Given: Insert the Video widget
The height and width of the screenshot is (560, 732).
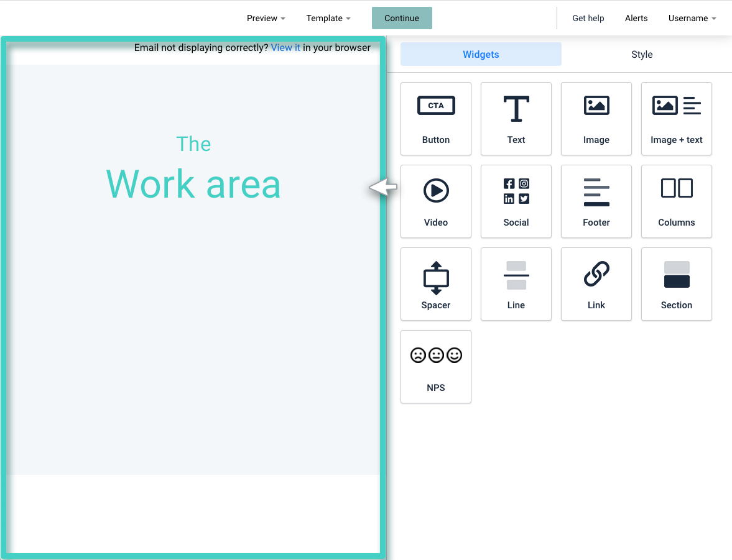Looking at the screenshot, I should [x=435, y=201].
